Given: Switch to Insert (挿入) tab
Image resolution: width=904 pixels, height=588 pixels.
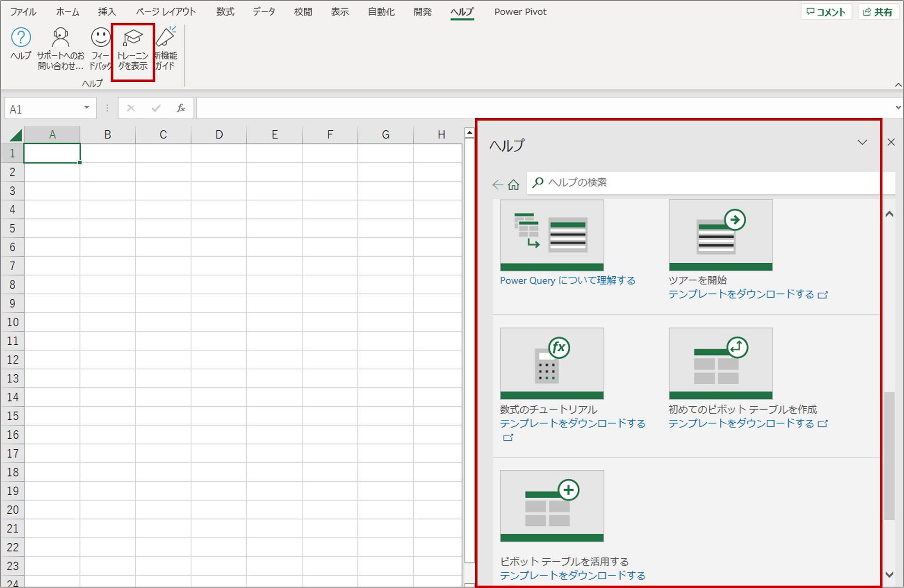Looking at the screenshot, I should click(107, 12).
